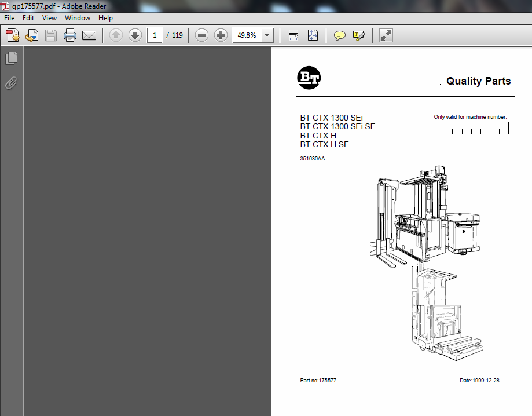Click text 'BT CTX H SF'
532x416 pixels.
(x=324, y=144)
